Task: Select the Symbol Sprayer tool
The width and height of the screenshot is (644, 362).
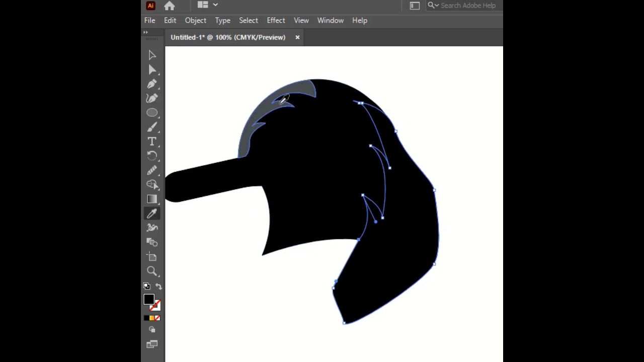Action: pyautogui.click(x=152, y=228)
